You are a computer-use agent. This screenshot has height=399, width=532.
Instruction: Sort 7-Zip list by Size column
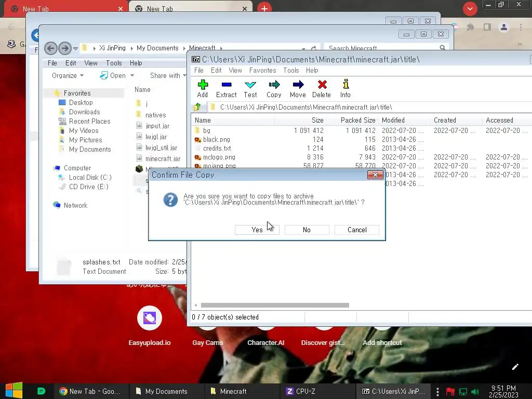(x=300, y=120)
